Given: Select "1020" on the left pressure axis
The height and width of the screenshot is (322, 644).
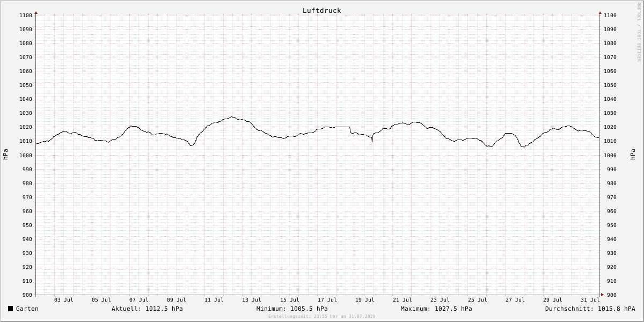Looking at the screenshot, I should point(26,127).
